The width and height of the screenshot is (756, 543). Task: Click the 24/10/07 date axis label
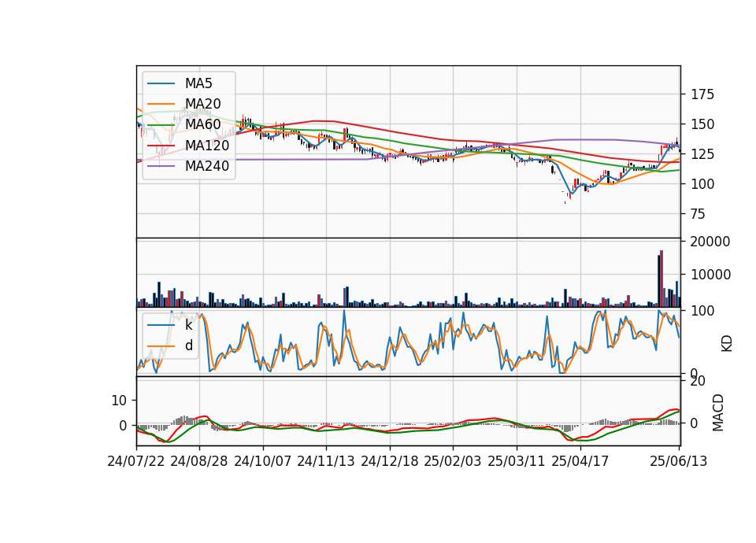click(263, 461)
